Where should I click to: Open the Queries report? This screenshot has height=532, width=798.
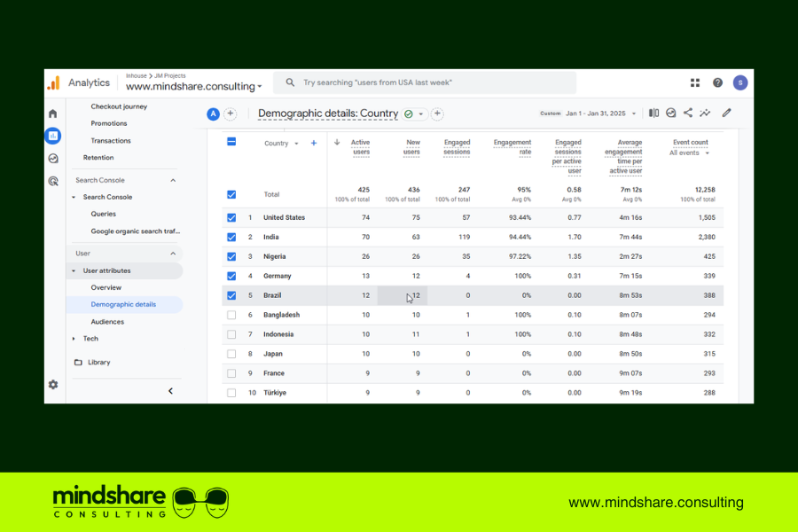[104, 214]
